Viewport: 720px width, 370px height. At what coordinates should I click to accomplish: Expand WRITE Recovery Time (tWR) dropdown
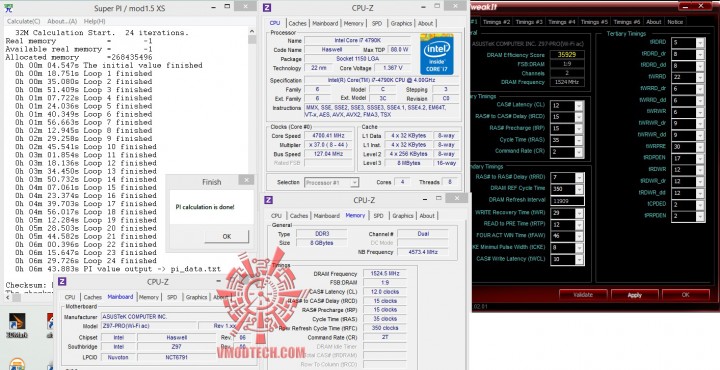(579, 213)
